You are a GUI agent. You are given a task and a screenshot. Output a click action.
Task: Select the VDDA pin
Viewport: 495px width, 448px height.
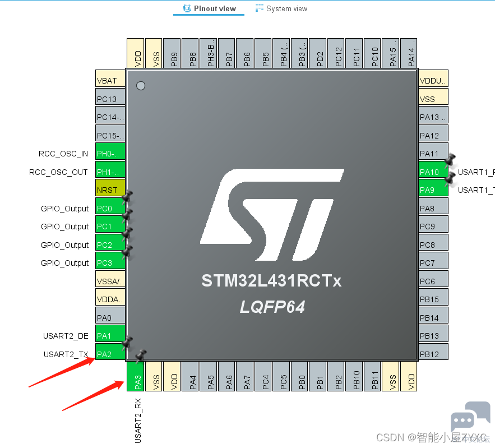click(110, 297)
